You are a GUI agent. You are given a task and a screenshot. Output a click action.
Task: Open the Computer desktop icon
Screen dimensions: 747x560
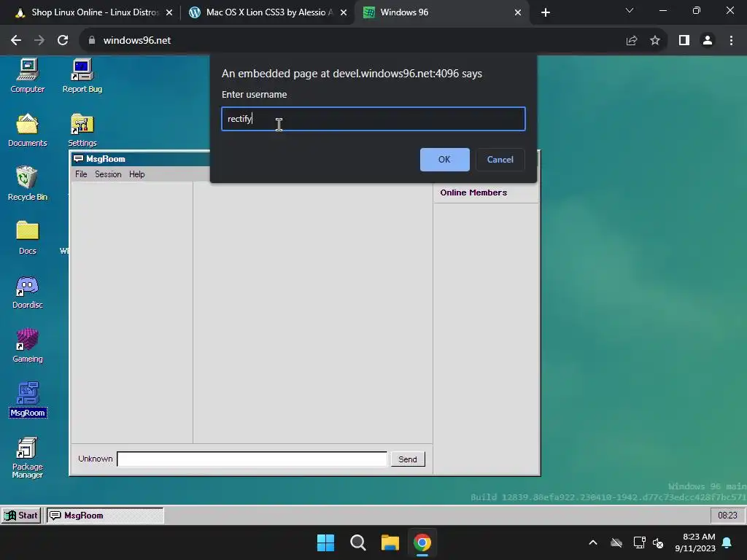[28, 76]
